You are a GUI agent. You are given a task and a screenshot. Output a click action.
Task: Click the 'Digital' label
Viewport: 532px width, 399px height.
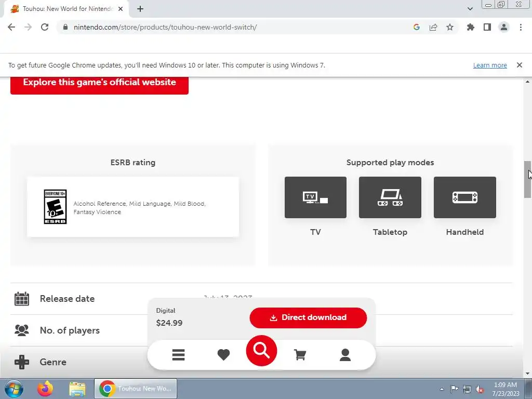(166, 311)
